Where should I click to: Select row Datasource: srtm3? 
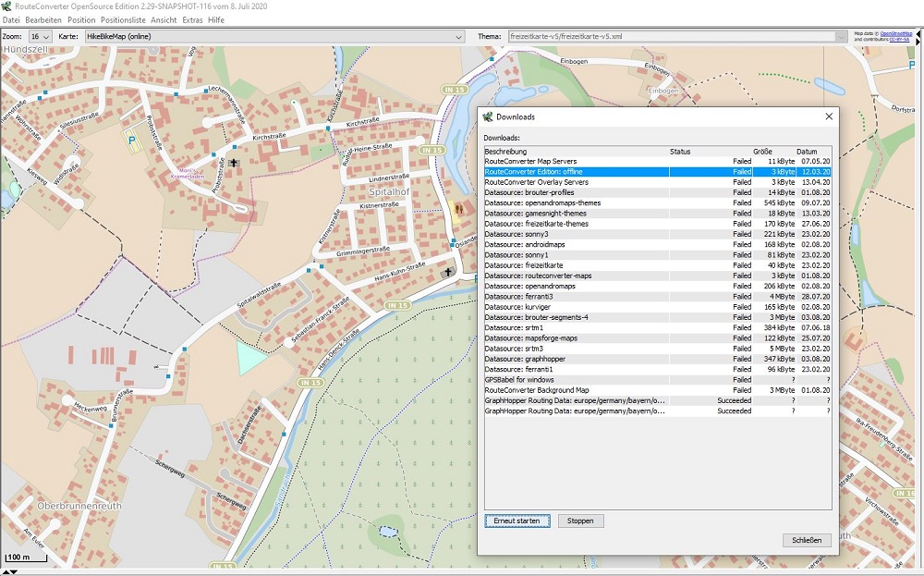[x=658, y=349]
